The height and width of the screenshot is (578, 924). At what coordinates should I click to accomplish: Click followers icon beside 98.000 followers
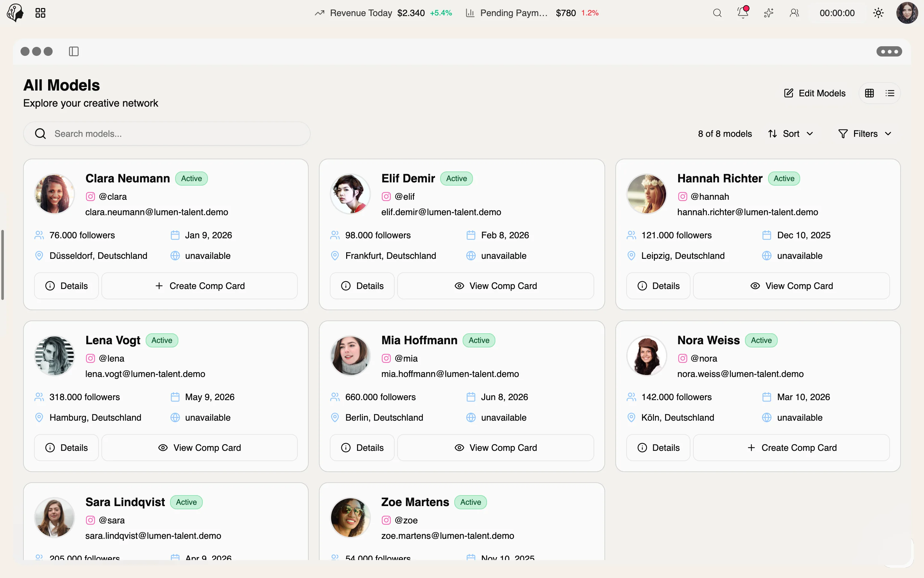click(x=335, y=235)
